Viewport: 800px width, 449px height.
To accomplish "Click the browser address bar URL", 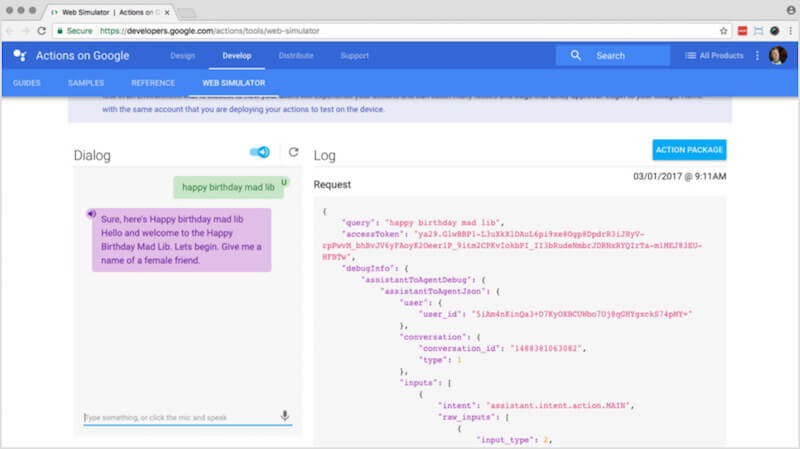I will point(210,31).
